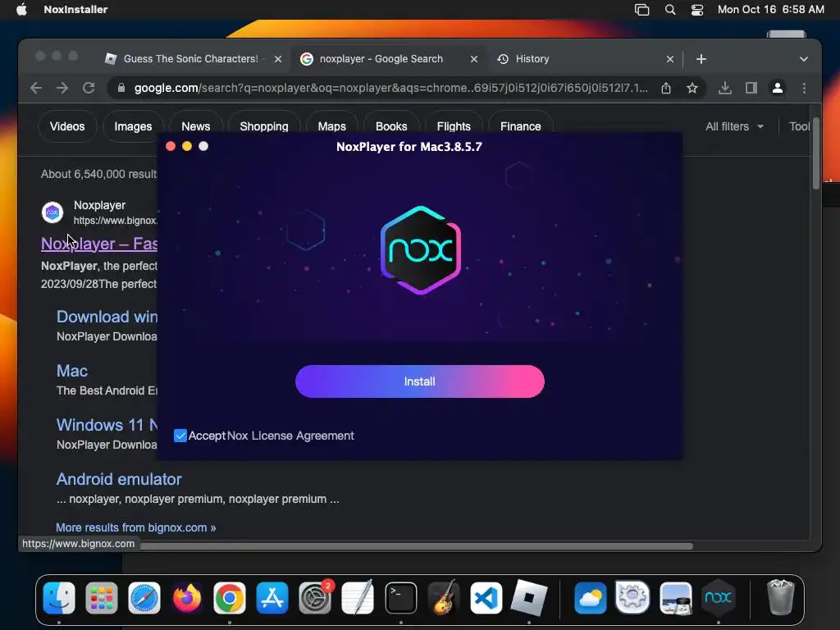
Task: Launch GarageBand from the Dock
Action: [444, 597]
